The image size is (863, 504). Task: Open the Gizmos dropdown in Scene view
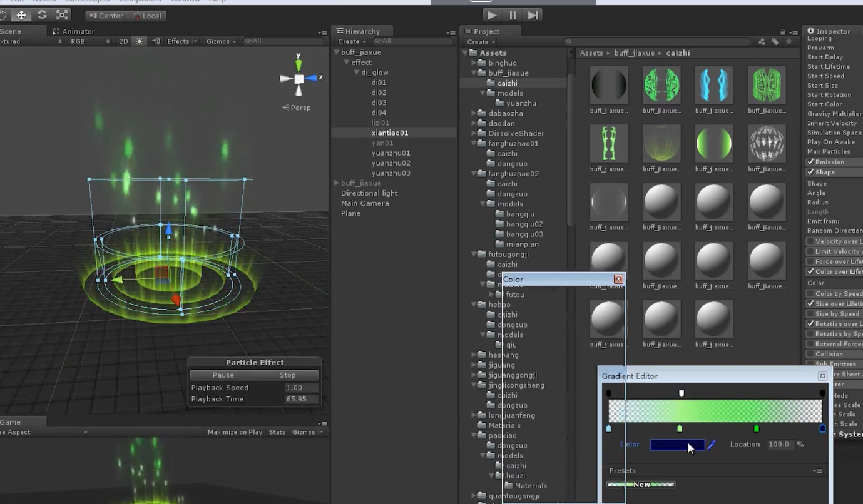[x=222, y=41]
